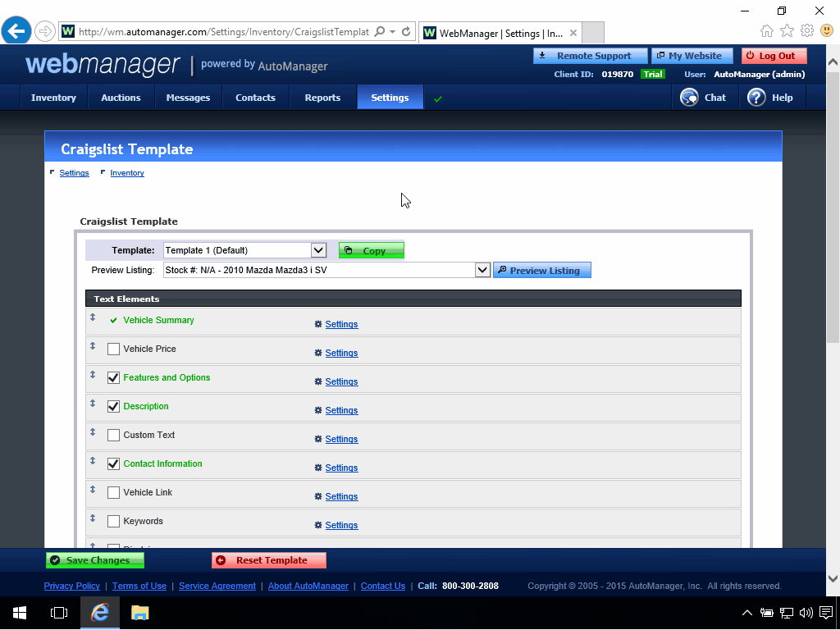Uncheck the Features and Options checkbox
Viewport: 840px width, 630px height.
pos(113,377)
